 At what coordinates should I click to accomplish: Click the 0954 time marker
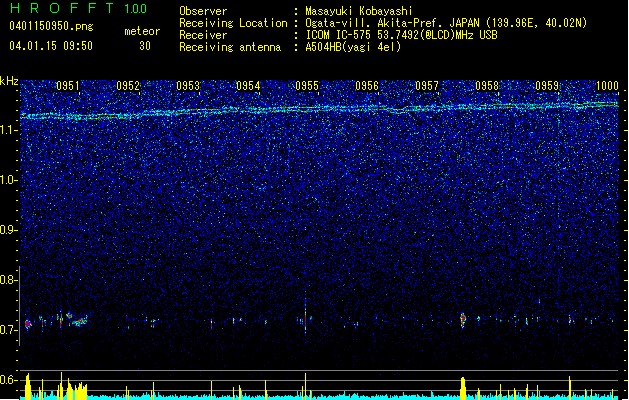(248, 86)
